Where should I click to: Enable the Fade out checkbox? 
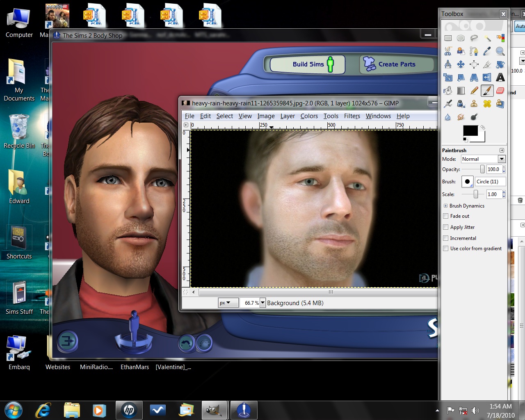tap(446, 216)
